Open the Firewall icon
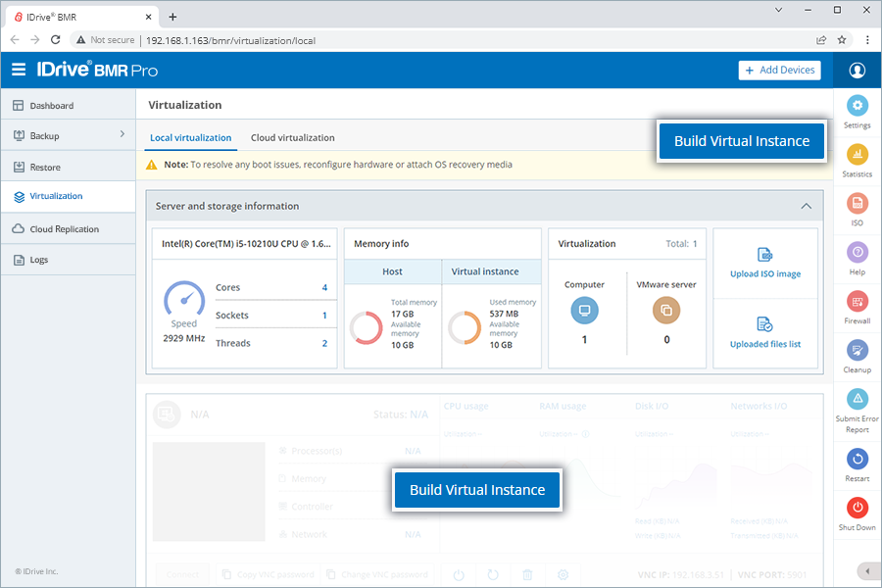The width and height of the screenshot is (882, 588). (857, 302)
